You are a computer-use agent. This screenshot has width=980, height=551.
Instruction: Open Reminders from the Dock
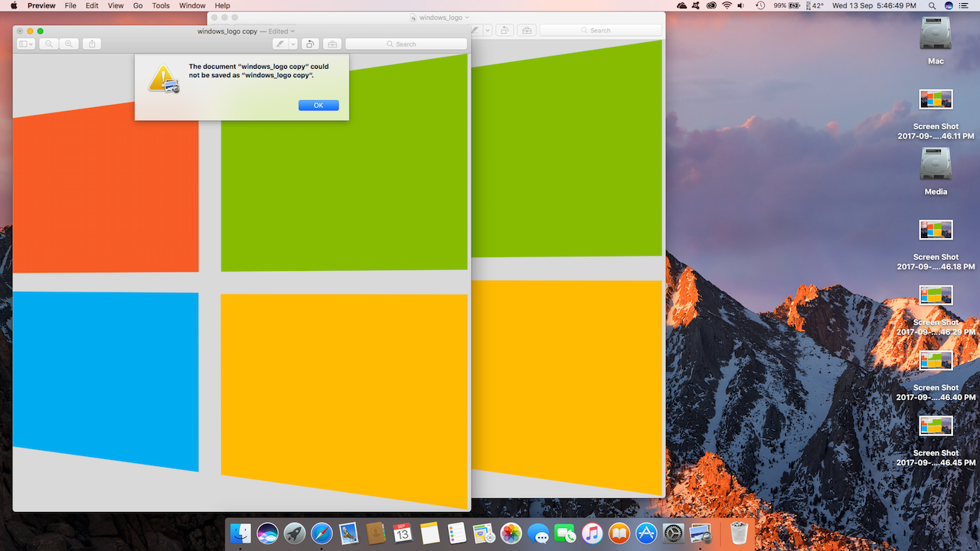[457, 533]
